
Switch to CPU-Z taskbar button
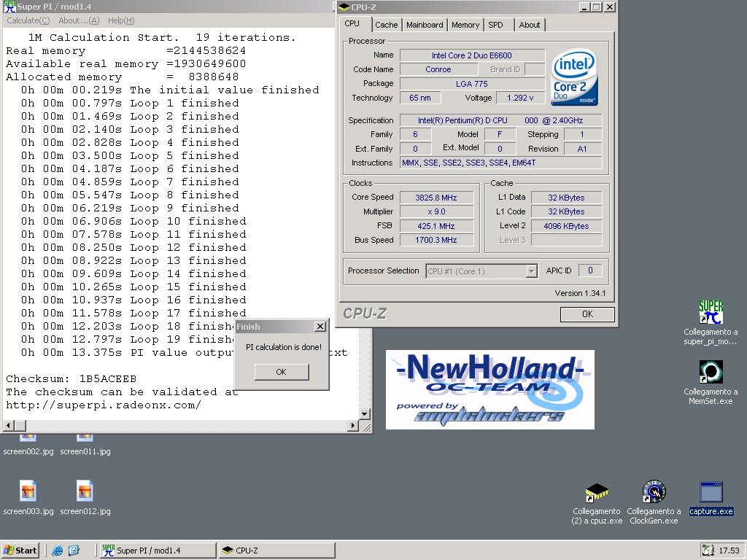(x=277, y=551)
